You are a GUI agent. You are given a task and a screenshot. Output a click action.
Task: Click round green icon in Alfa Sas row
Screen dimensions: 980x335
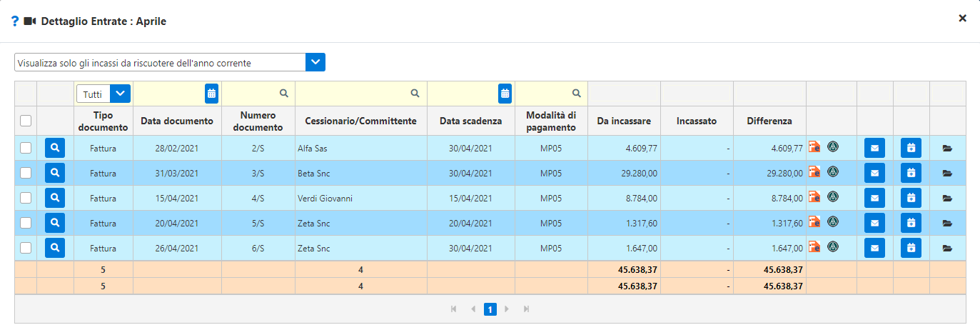[x=832, y=147]
